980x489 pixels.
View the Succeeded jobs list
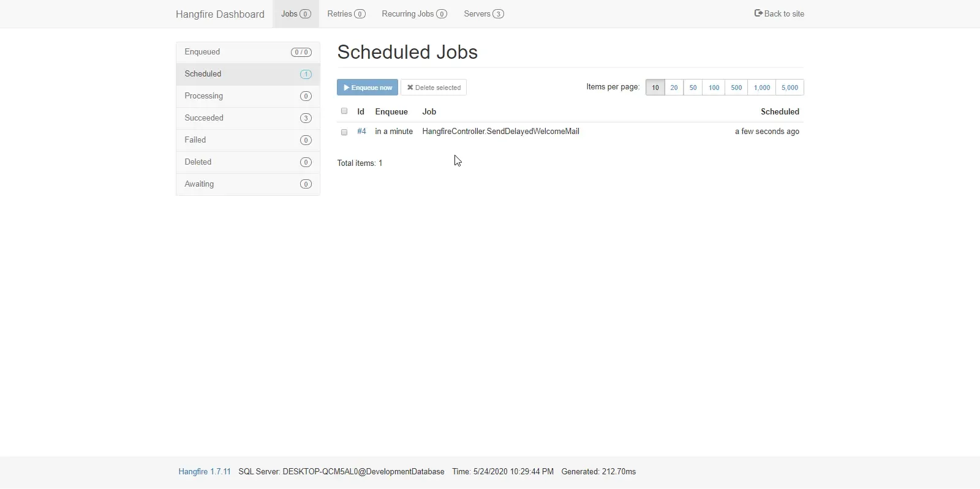tap(247, 118)
